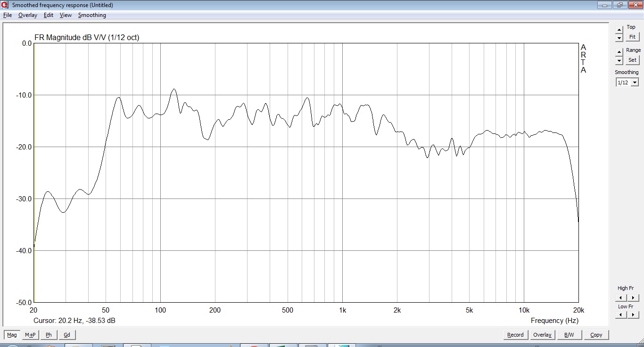The width and height of the screenshot is (644, 347).
Task: Click the ARTA app icon in title bar
Action: pyautogui.click(x=5, y=5)
